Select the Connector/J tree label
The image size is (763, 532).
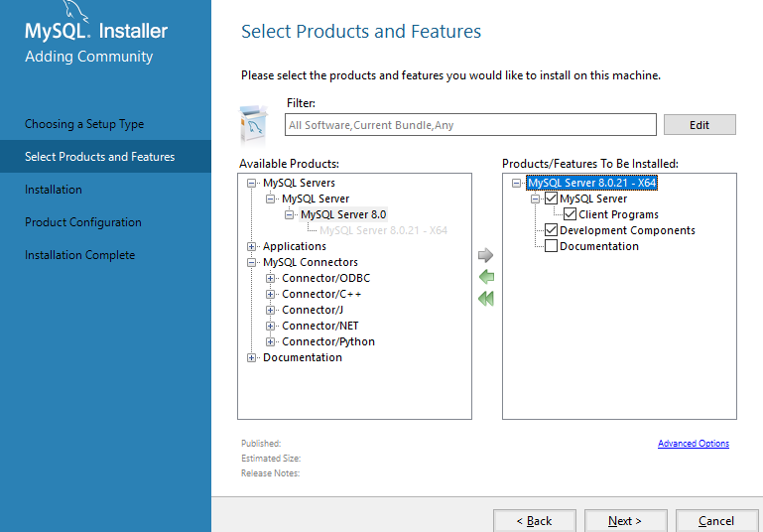pyautogui.click(x=313, y=310)
